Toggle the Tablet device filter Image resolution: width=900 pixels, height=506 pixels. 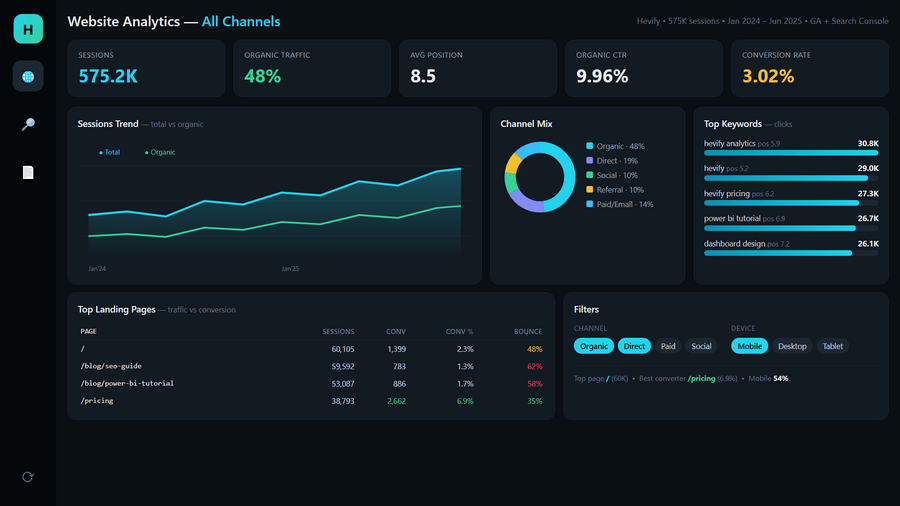point(833,346)
